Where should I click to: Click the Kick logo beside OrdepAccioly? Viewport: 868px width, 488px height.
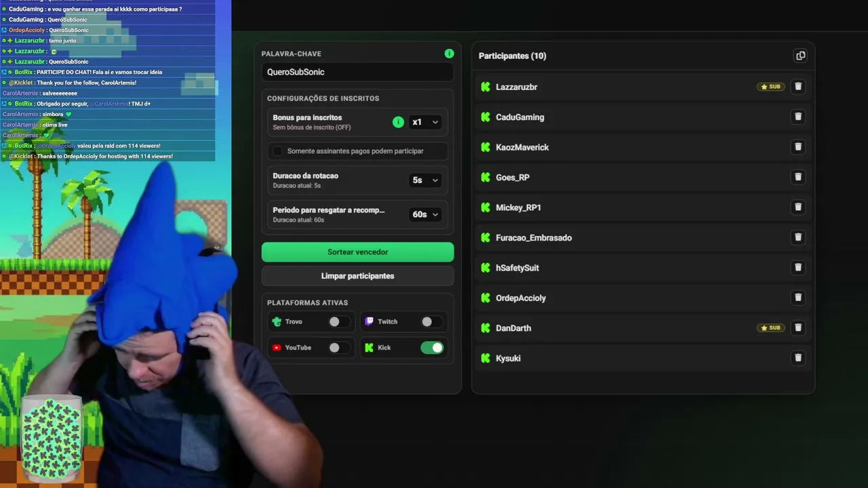[x=486, y=298]
